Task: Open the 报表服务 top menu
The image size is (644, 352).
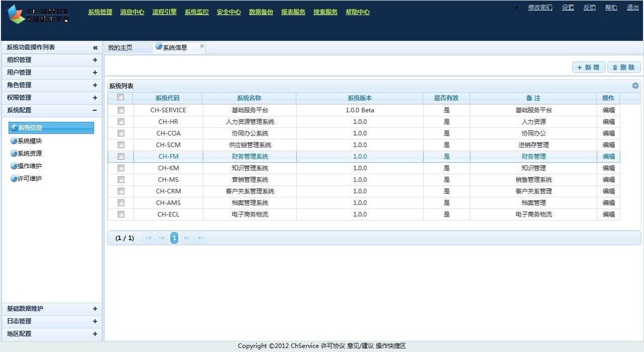Action: [293, 12]
